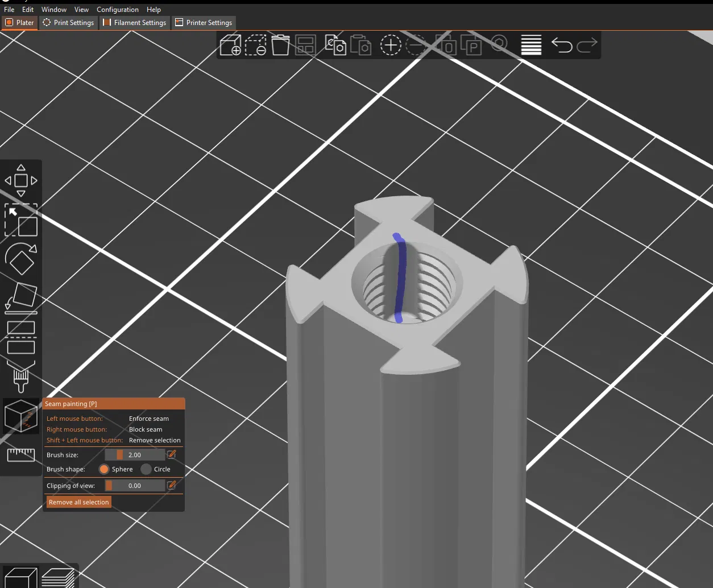
Task: Switch to the Filament Settings tab
Action: point(134,23)
